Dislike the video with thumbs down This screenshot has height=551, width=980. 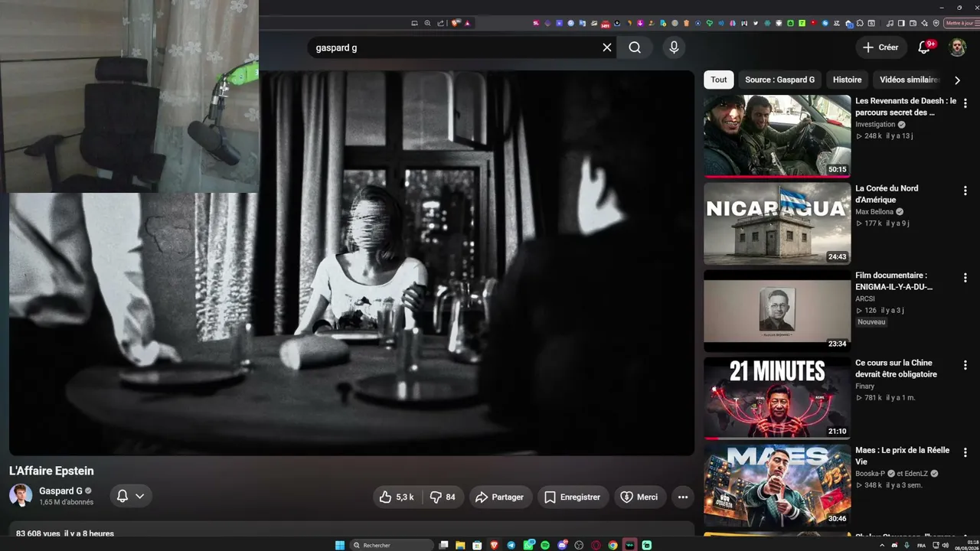coord(443,497)
